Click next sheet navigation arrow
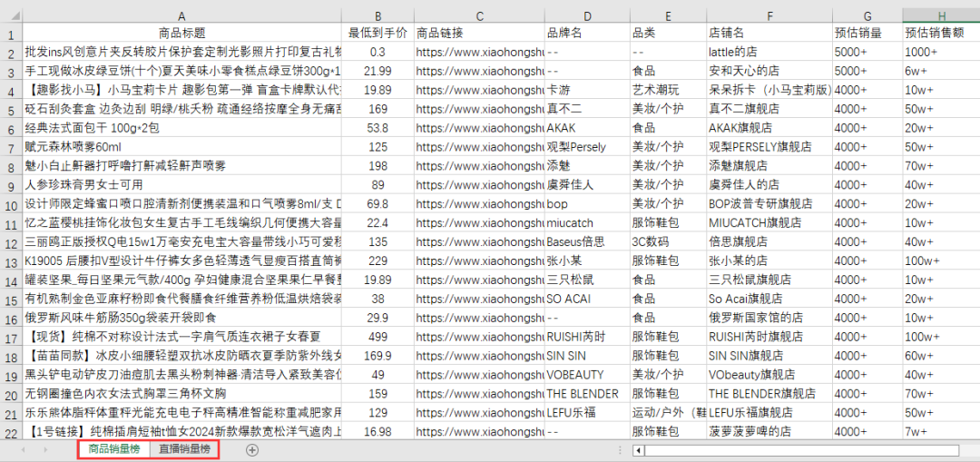Image resolution: width=980 pixels, height=462 pixels. [44, 449]
